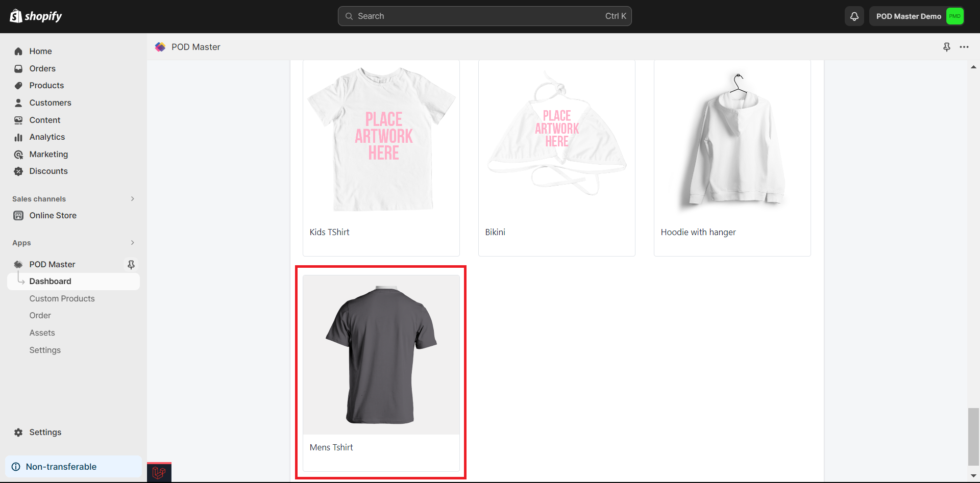
Task: Click the Non-transferable notice
Action: coord(73,467)
